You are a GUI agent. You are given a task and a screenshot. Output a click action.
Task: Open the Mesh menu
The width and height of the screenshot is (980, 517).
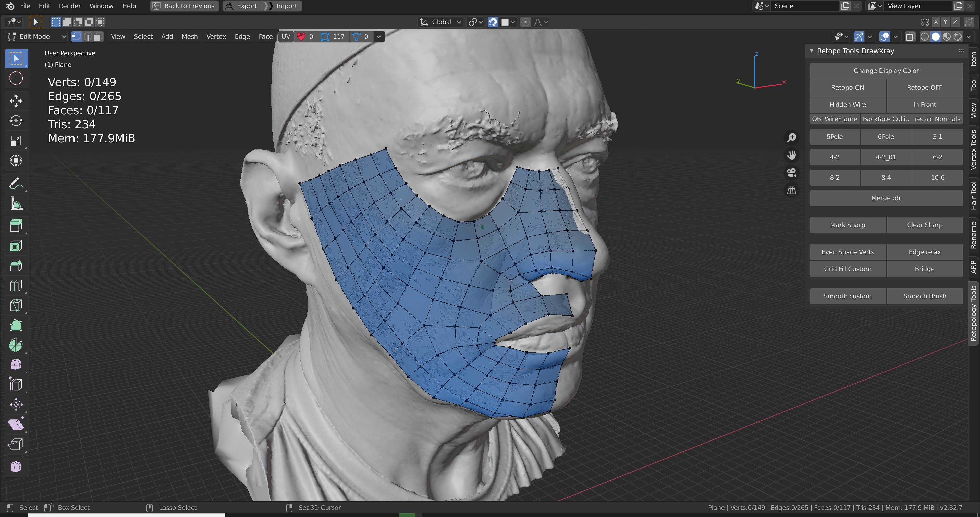click(x=189, y=36)
